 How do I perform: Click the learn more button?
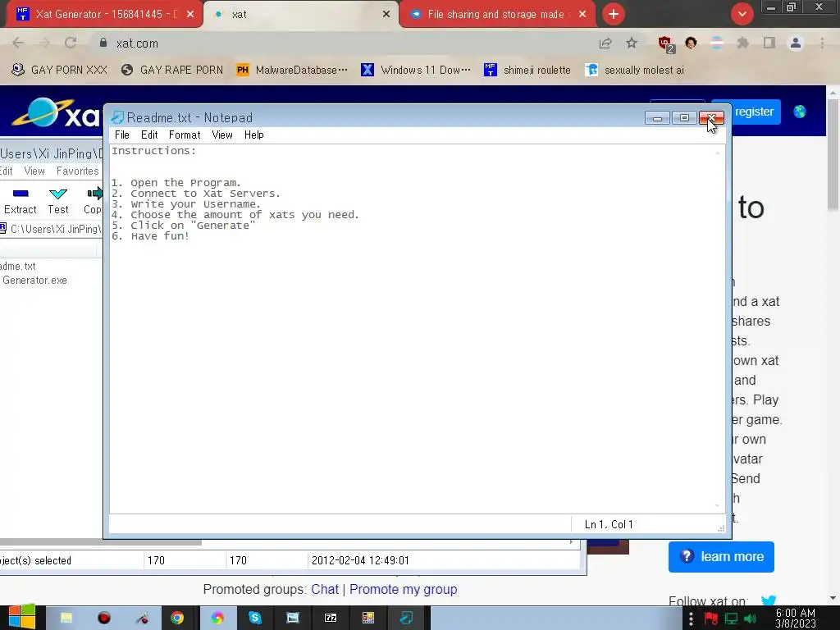click(x=721, y=557)
